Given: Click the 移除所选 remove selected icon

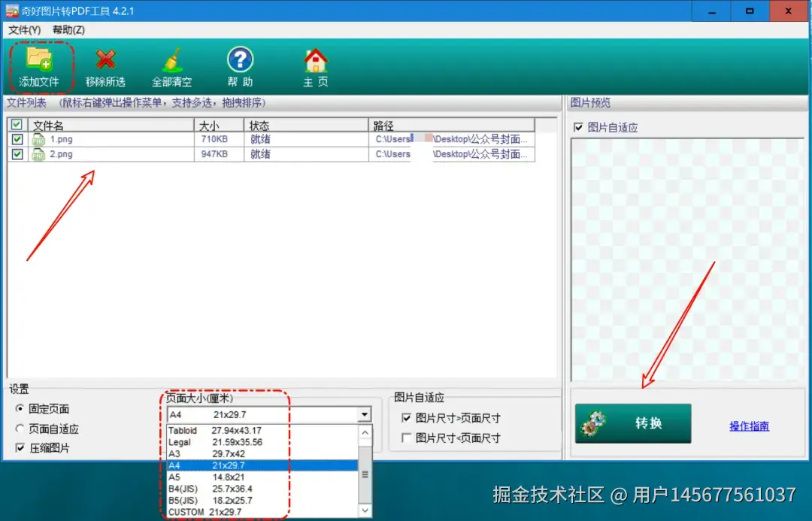Looking at the screenshot, I should coord(106,59).
